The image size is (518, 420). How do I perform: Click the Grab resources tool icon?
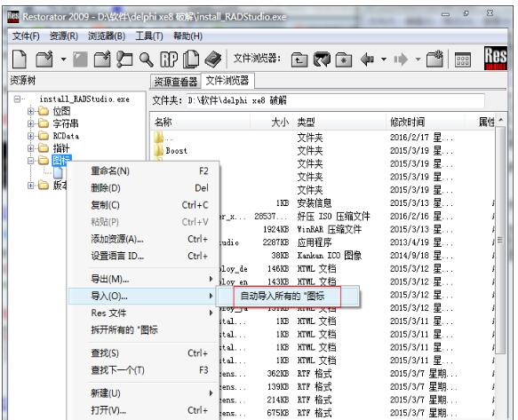pyautogui.click(x=124, y=59)
